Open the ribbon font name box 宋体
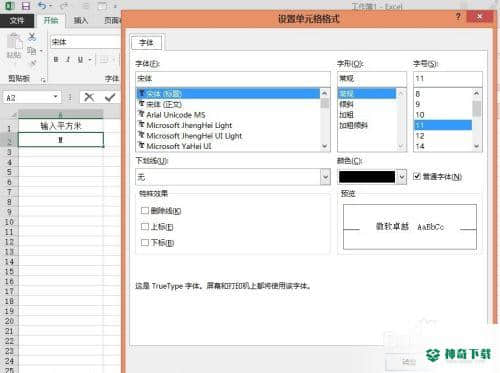This screenshot has width=500, height=373. 85,42
